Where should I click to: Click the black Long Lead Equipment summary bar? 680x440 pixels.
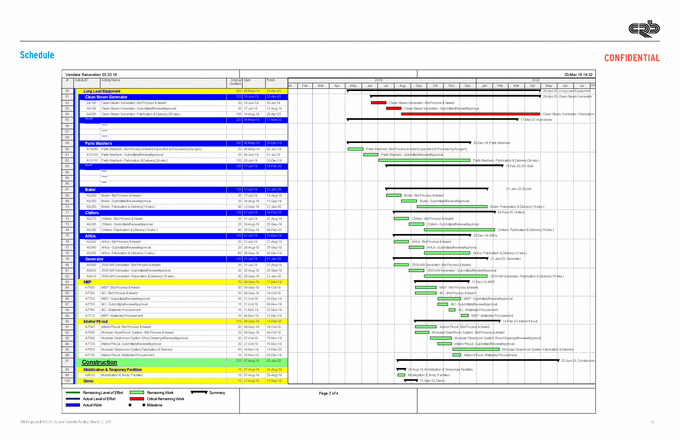click(444, 91)
